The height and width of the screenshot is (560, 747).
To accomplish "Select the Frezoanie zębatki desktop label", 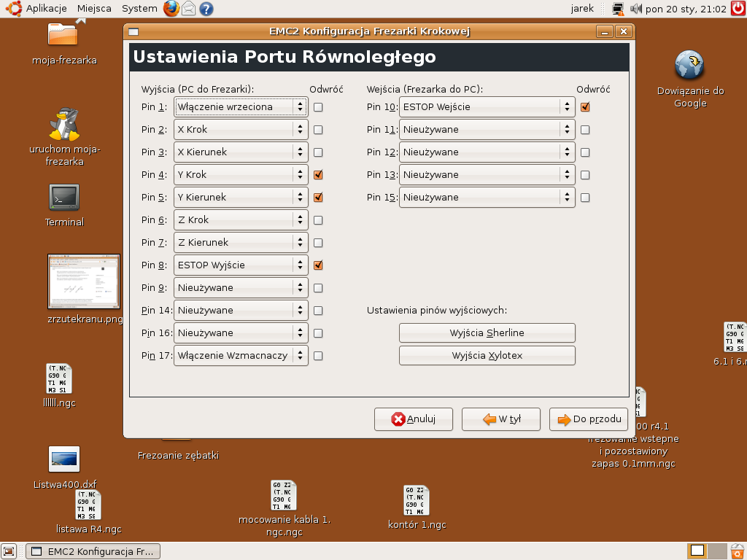I will point(178,455).
